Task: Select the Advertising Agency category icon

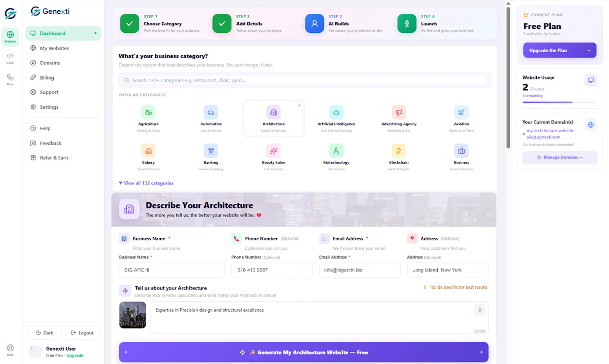Action: 399,112
